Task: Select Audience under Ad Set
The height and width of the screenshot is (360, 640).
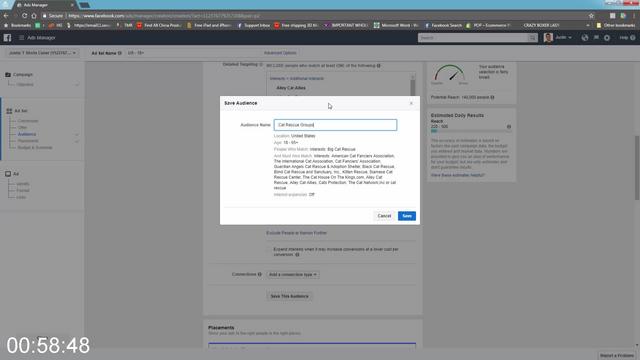Action: pos(27,134)
